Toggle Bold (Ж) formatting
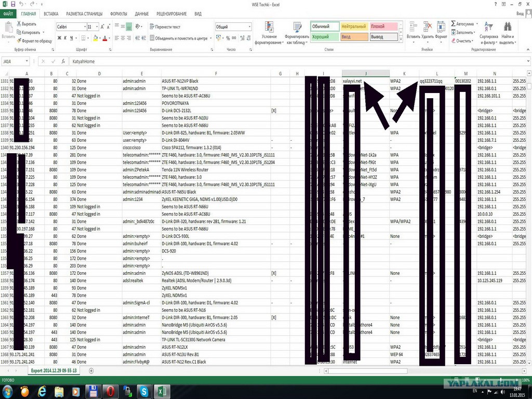 click(59, 38)
